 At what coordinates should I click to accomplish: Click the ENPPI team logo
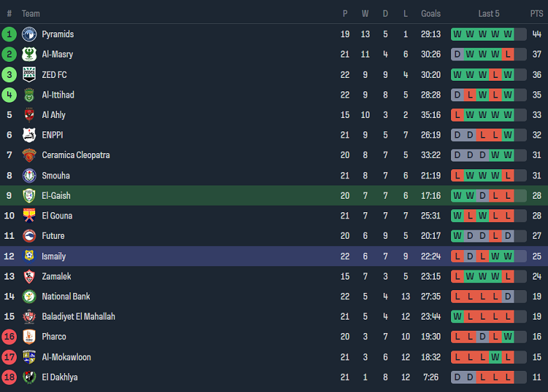tap(29, 135)
